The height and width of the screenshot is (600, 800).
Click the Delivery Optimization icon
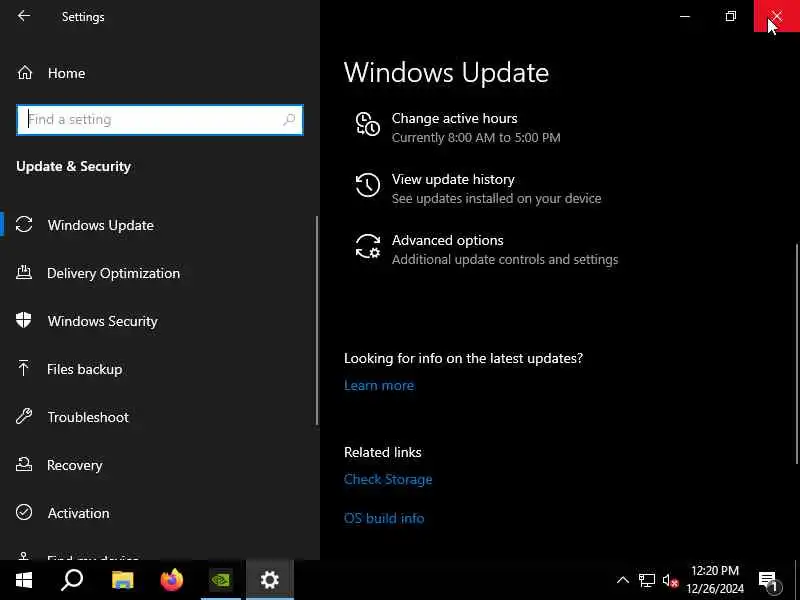24,272
